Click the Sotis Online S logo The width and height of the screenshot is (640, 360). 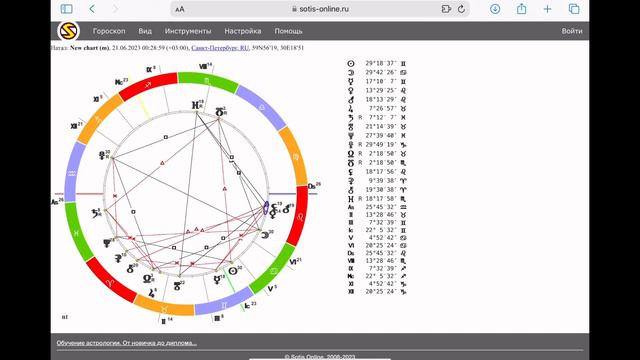(x=68, y=31)
